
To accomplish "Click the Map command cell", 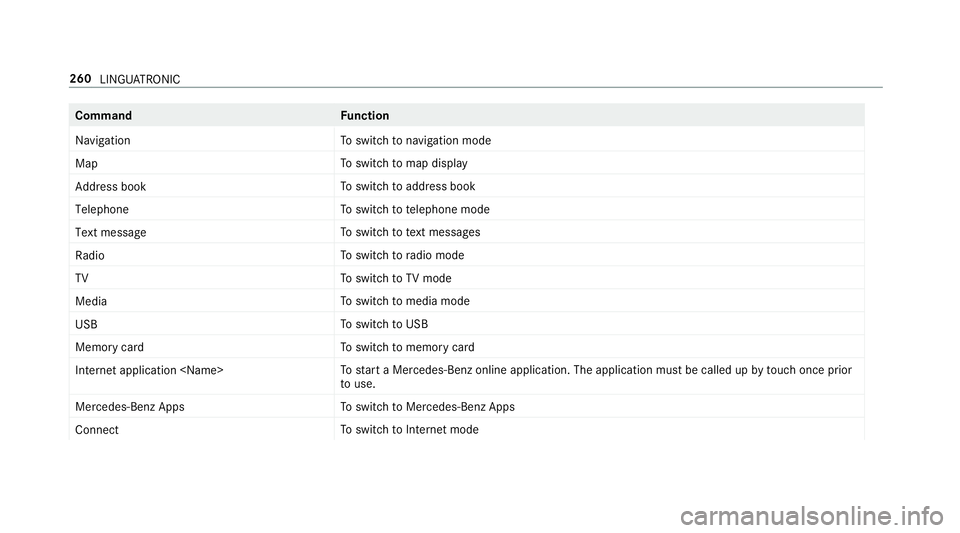I will click(x=86, y=163).
